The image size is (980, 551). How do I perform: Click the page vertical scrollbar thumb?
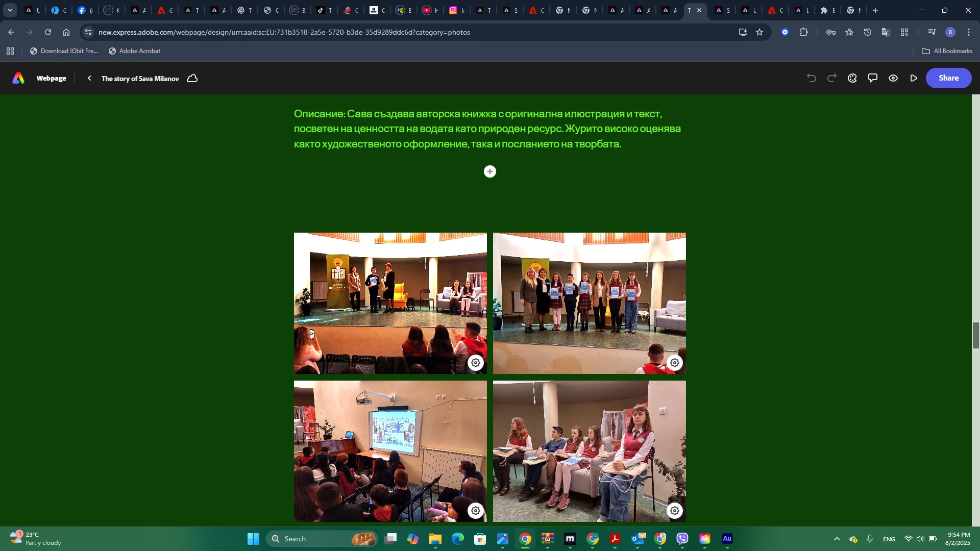coord(975,335)
